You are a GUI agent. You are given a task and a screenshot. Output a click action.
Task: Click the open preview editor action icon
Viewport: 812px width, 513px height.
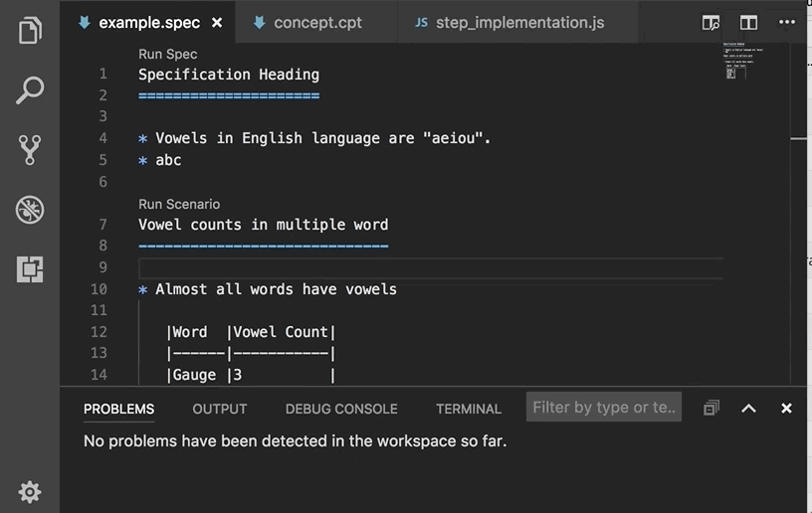click(711, 23)
